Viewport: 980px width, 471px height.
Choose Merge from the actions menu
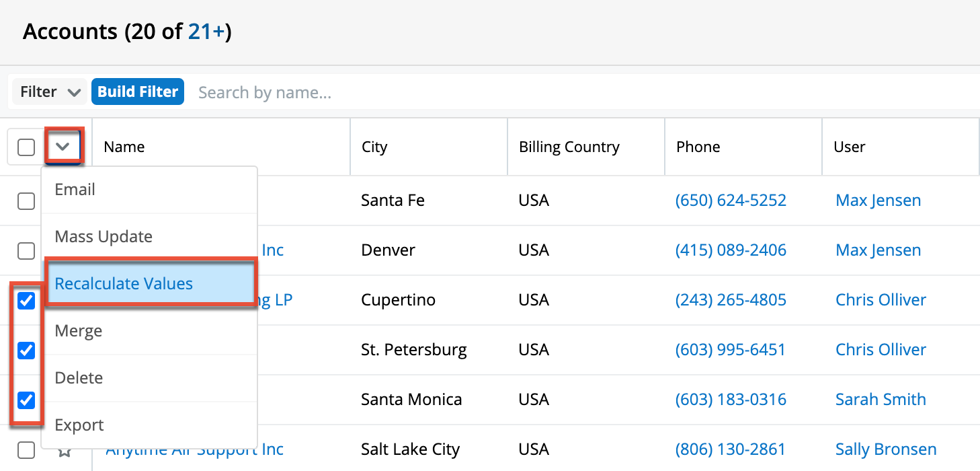pyautogui.click(x=79, y=331)
